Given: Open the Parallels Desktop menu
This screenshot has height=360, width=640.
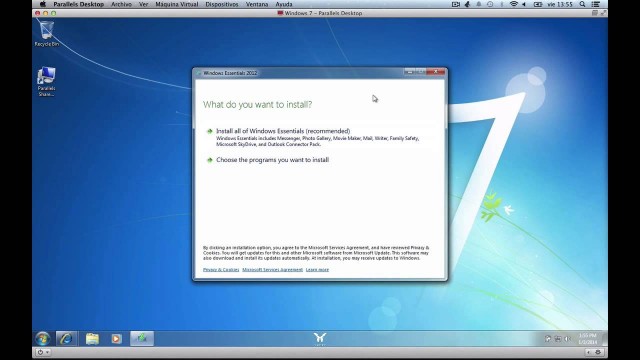Looking at the screenshot, I should coord(79,4).
